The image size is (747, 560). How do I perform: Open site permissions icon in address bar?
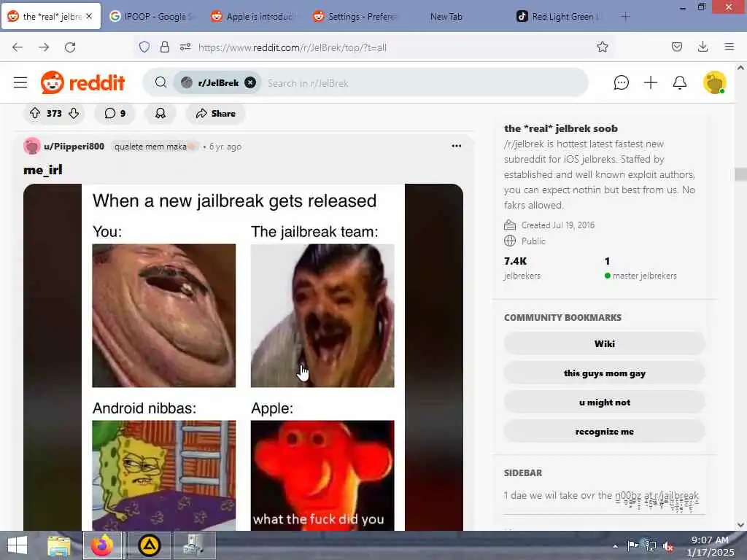[185, 47]
